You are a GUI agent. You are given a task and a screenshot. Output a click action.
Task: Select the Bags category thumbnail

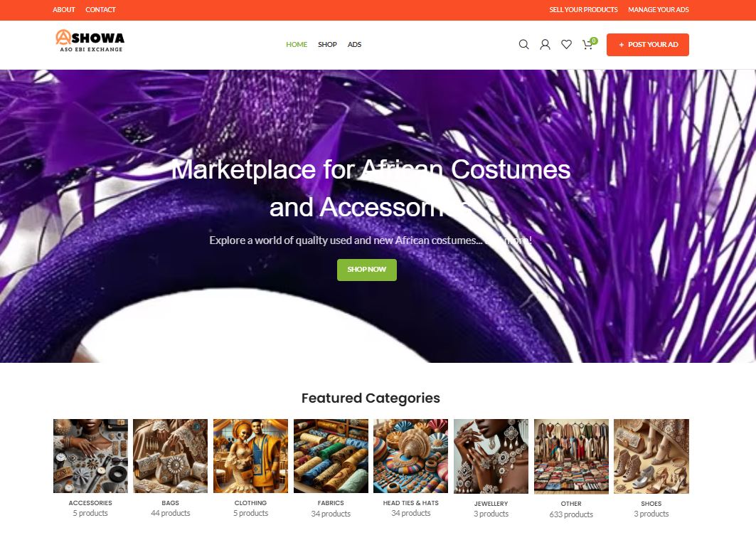click(170, 455)
